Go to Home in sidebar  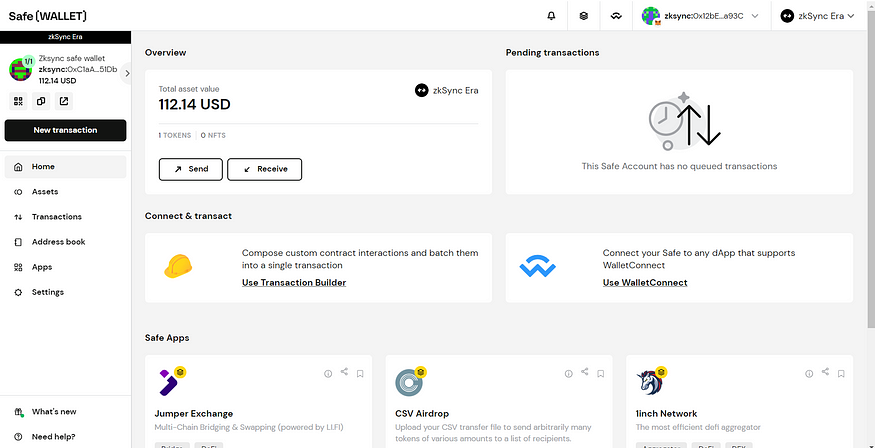[65, 167]
